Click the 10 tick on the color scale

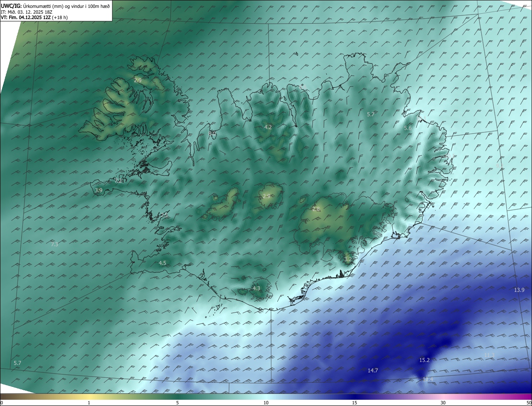pos(266,403)
